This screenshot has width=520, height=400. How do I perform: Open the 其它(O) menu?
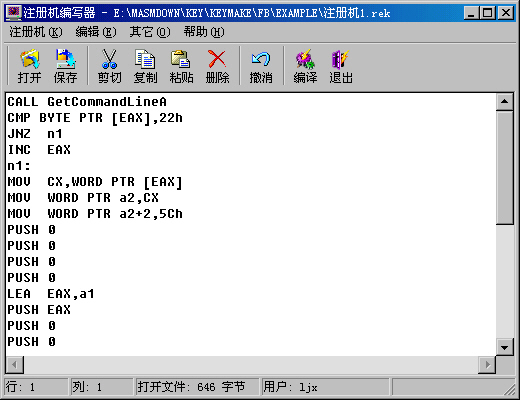[x=150, y=32]
